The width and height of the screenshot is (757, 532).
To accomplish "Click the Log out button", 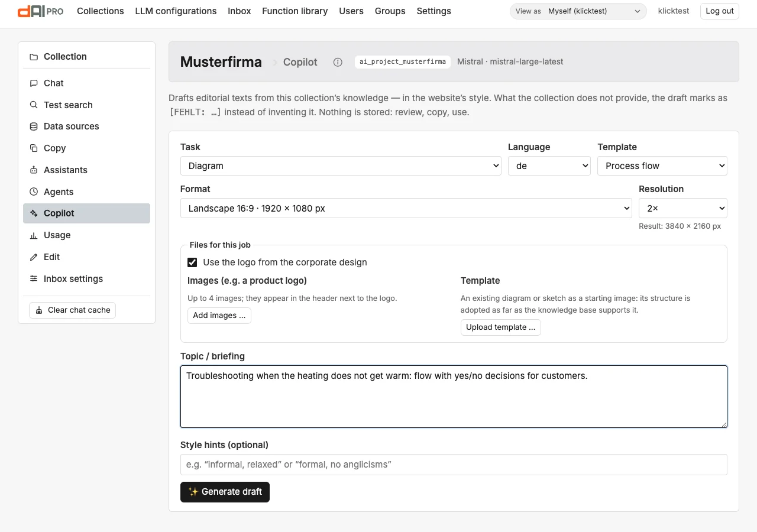I will 720,11.
